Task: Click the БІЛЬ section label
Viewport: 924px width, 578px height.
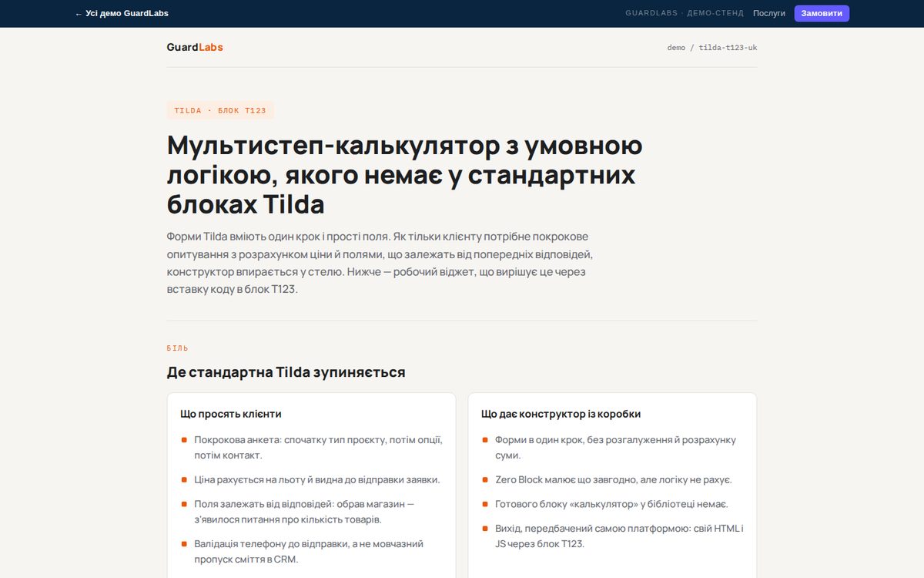Action: tap(178, 348)
